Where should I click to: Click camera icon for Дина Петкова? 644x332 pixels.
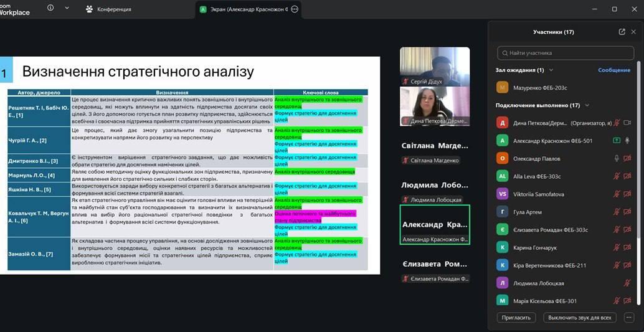pyautogui.click(x=627, y=123)
